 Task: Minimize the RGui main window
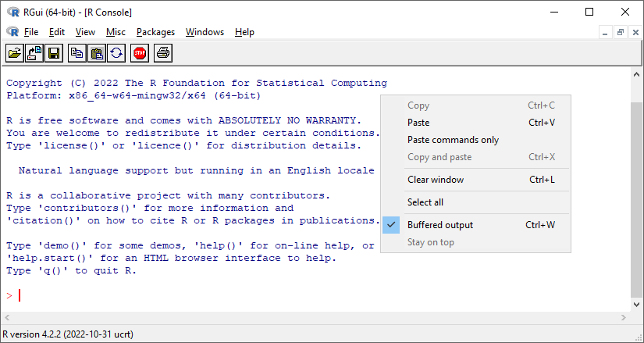click(x=553, y=12)
